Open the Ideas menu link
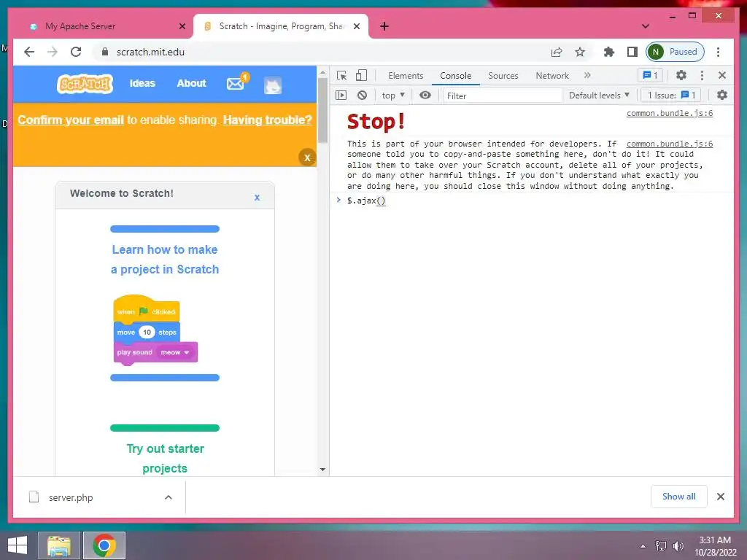747x560 pixels. [142, 83]
